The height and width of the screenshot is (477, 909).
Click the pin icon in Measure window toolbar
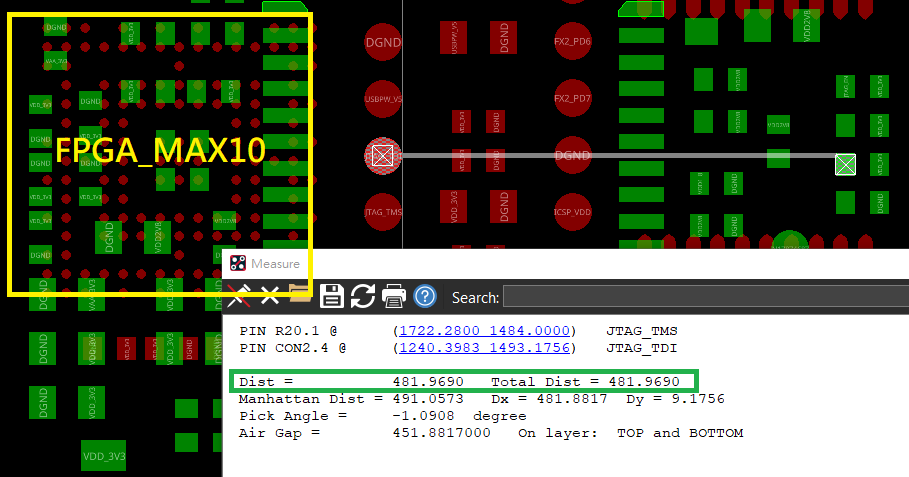point(239,296)
